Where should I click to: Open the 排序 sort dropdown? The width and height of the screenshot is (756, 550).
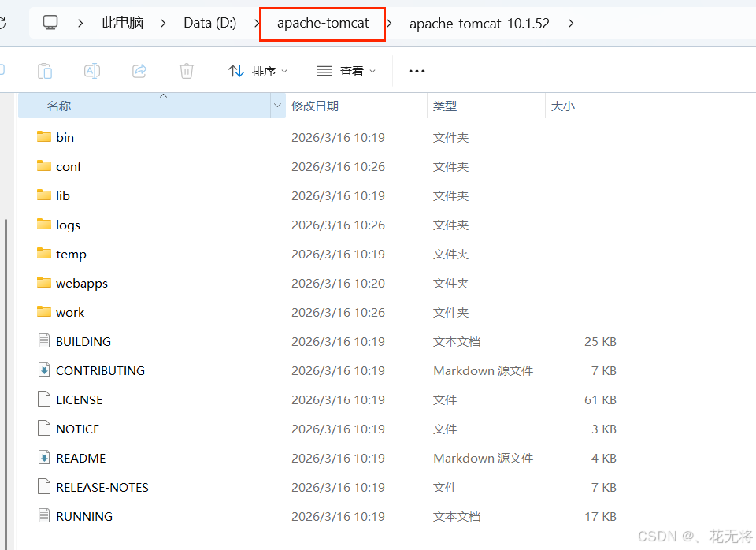coord(258,72)
